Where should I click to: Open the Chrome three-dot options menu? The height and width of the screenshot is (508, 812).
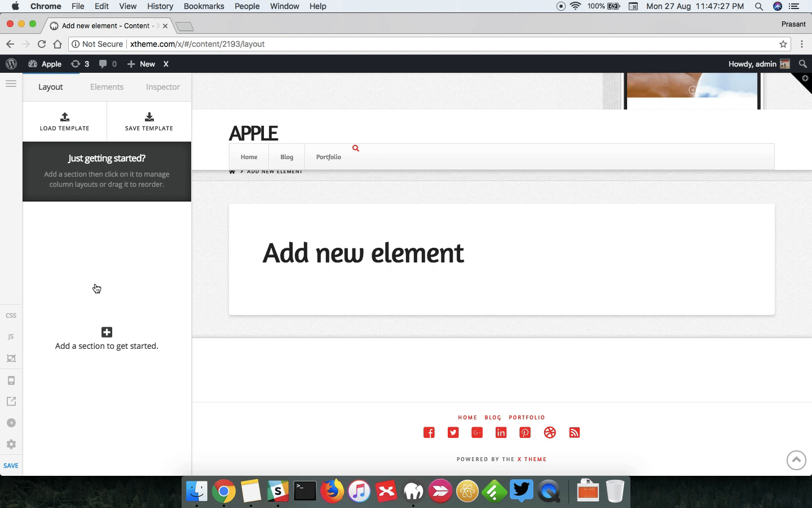click(x=802, y=44)
